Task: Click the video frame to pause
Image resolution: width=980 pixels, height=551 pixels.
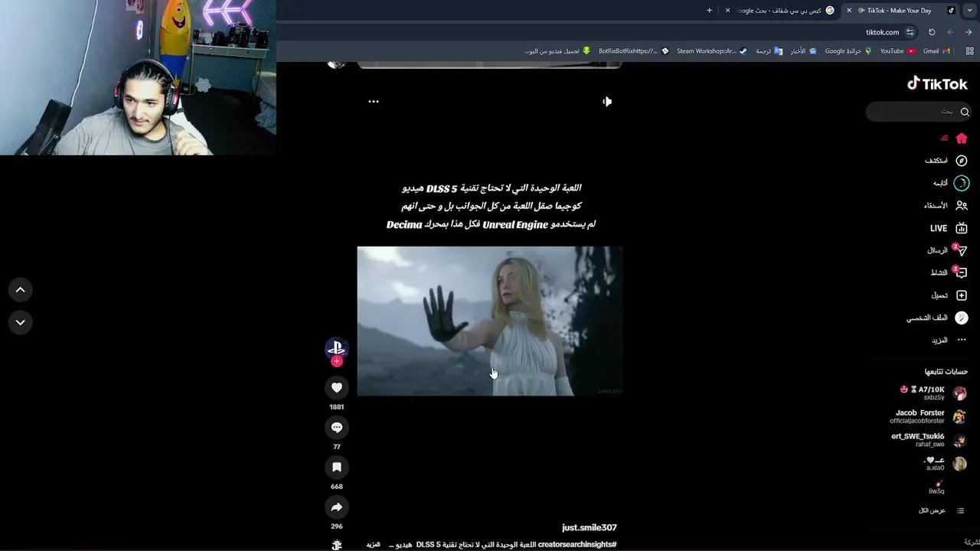Action: 490,321
